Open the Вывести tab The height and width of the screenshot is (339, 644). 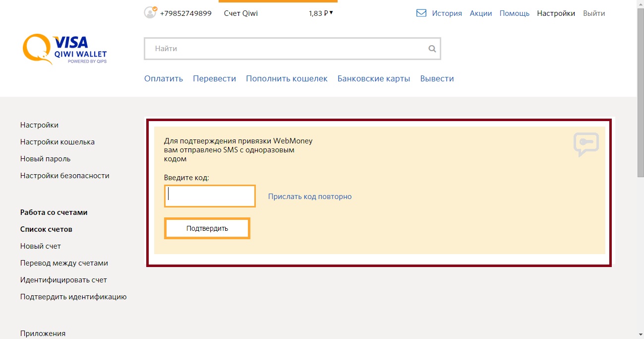[437, 78]
